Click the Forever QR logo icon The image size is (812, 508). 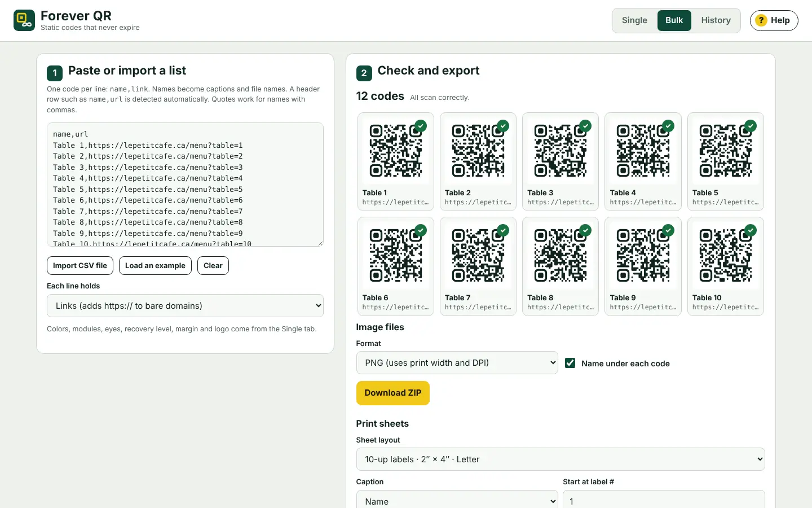[24, 20]
